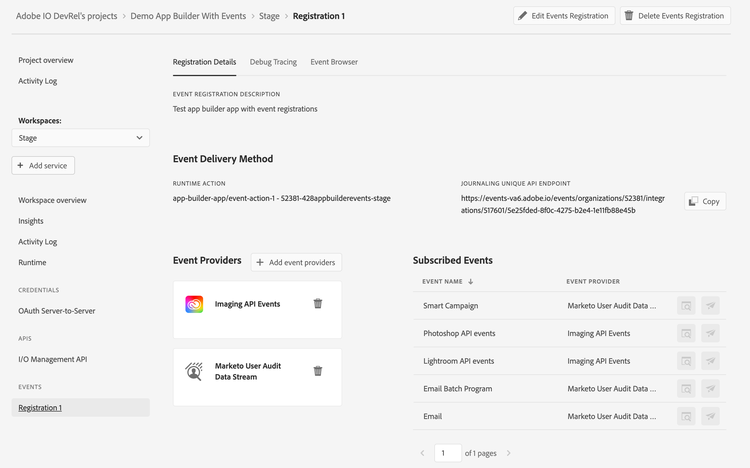Copy the journaling API endpoint
Screen dimensions: 750x468
tap(705, 201)
